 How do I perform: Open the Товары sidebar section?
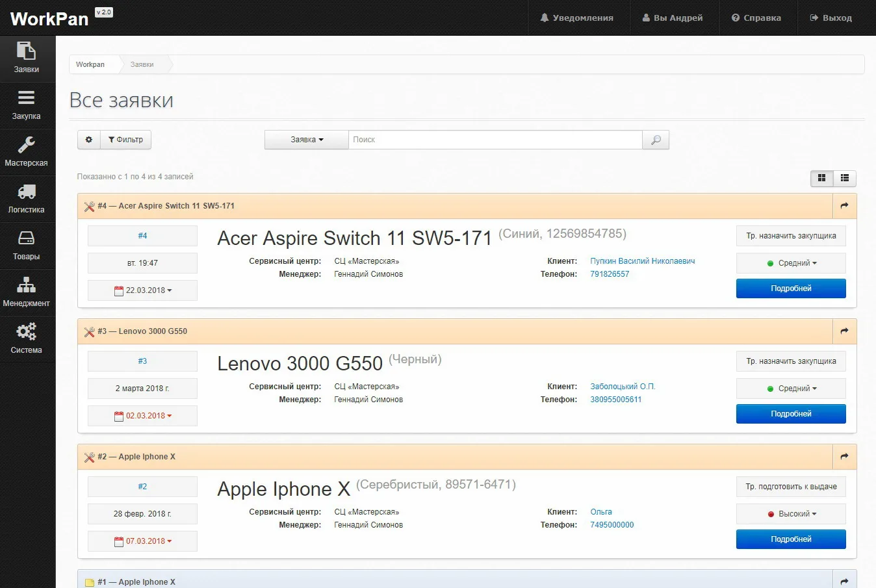tap(27, 246)
